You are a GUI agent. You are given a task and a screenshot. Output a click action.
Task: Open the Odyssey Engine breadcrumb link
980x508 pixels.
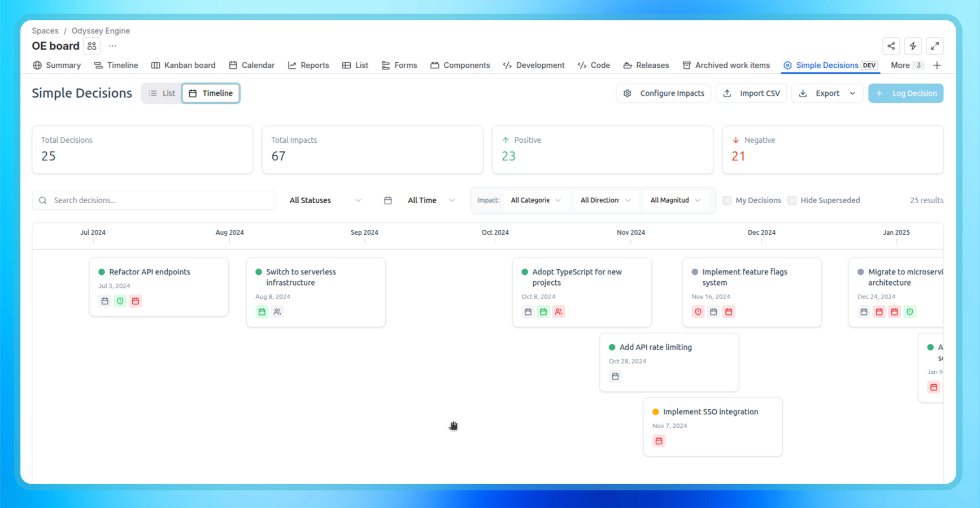tap(100, 30)
